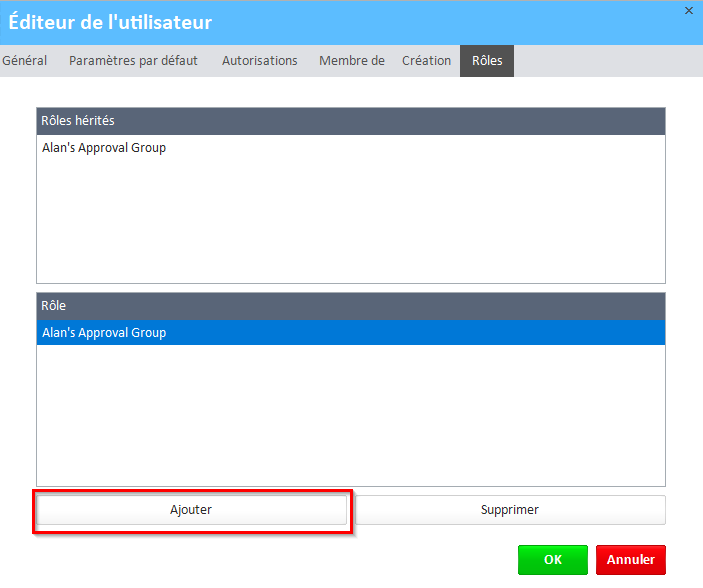Select Alan's Approval Group under Rôles hérités
The image size is (703, 588).
pos(104,148)
